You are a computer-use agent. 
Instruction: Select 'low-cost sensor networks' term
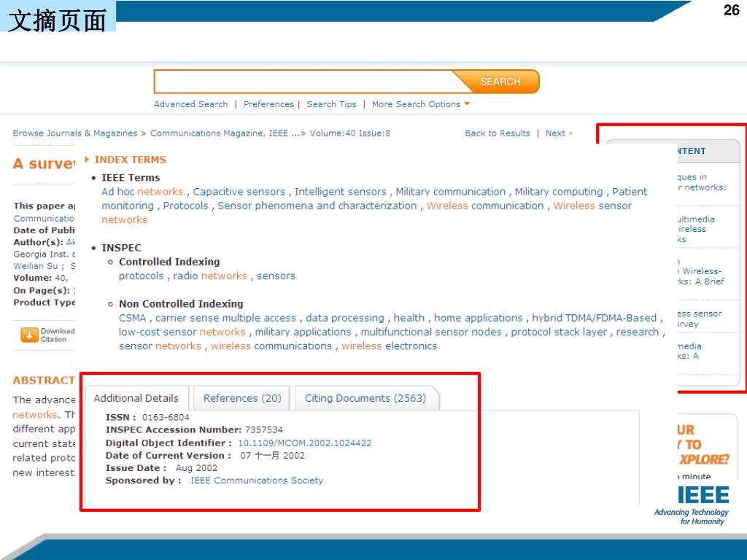(182, 332)
